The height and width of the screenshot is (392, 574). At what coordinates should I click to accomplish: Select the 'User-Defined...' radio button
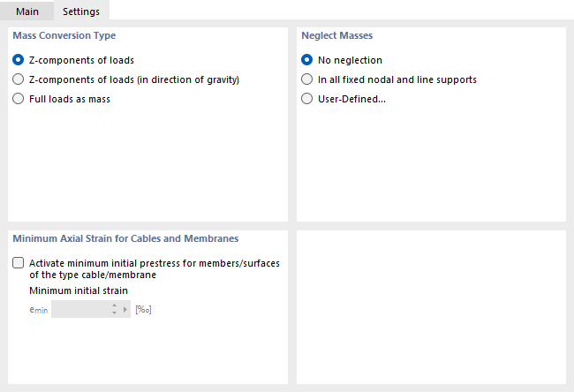point(307,99)
